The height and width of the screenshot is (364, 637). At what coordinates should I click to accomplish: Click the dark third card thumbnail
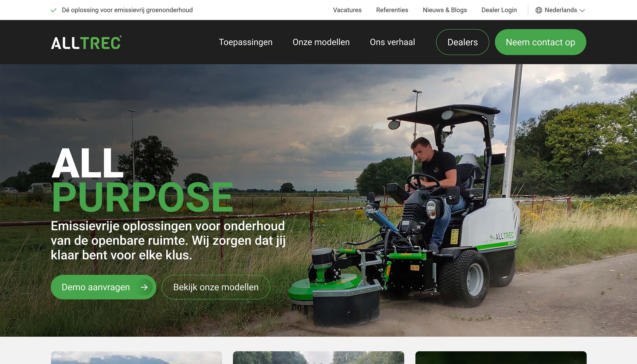tap(501, 358)
